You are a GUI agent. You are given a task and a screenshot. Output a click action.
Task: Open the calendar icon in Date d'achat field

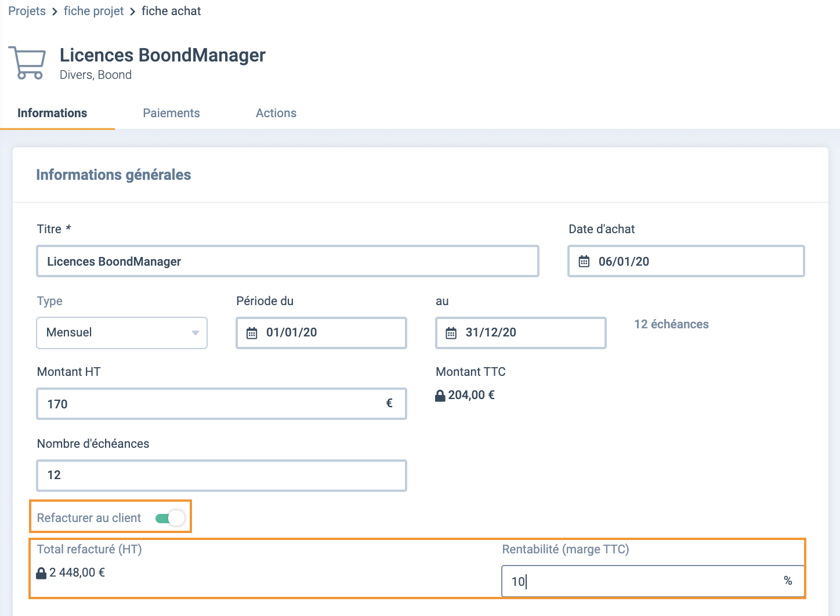(x=584, y=262)
